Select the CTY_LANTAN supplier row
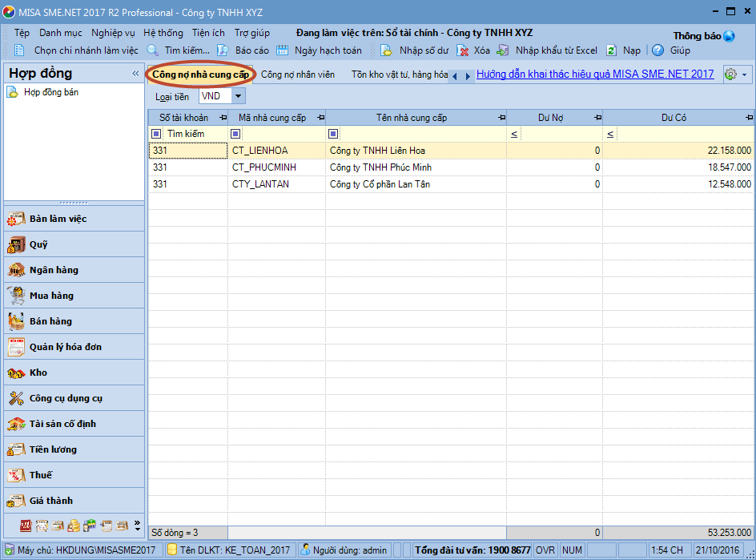The height and width of the screenshot is (560, 756). 452,184
